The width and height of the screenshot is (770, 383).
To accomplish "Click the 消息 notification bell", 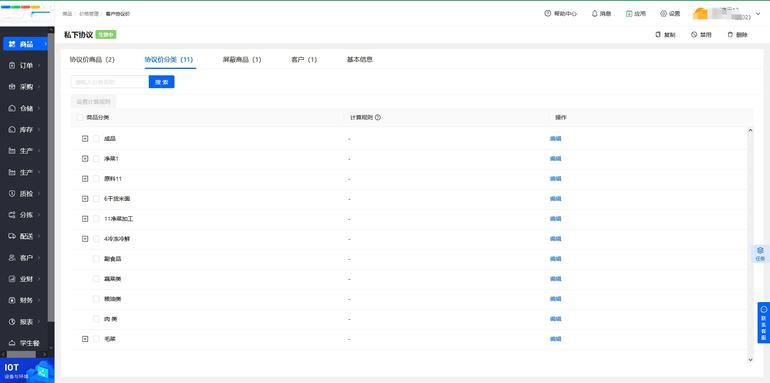I will click(x=594, y=14).
